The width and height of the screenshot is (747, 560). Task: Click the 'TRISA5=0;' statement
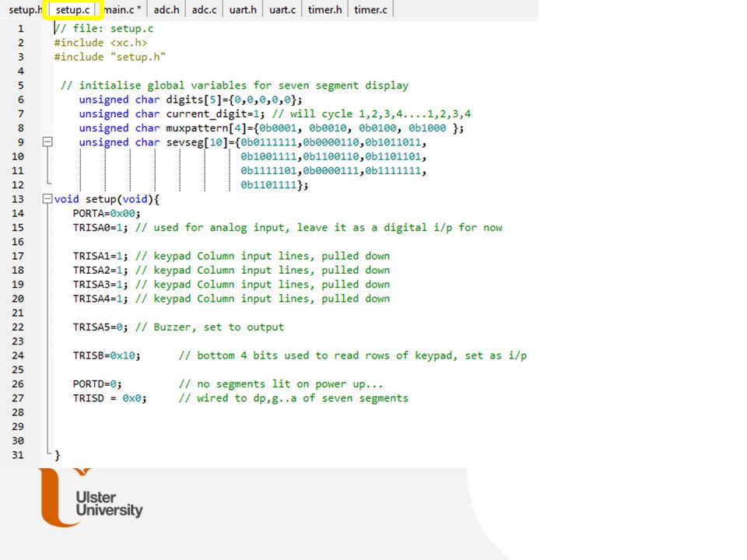100,327
